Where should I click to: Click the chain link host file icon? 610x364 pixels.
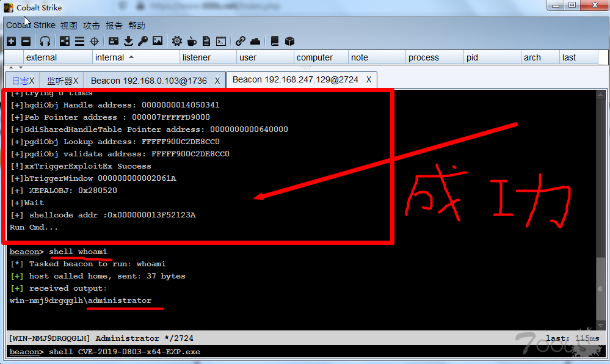point(241,41)
